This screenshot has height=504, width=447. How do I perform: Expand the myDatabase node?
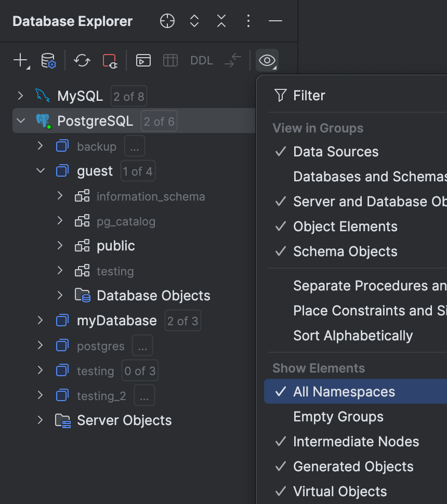click(41, 320)
